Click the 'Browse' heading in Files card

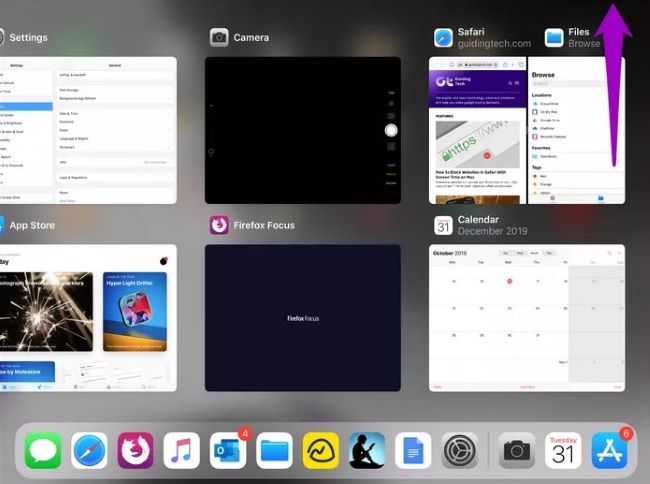point(543,75)
